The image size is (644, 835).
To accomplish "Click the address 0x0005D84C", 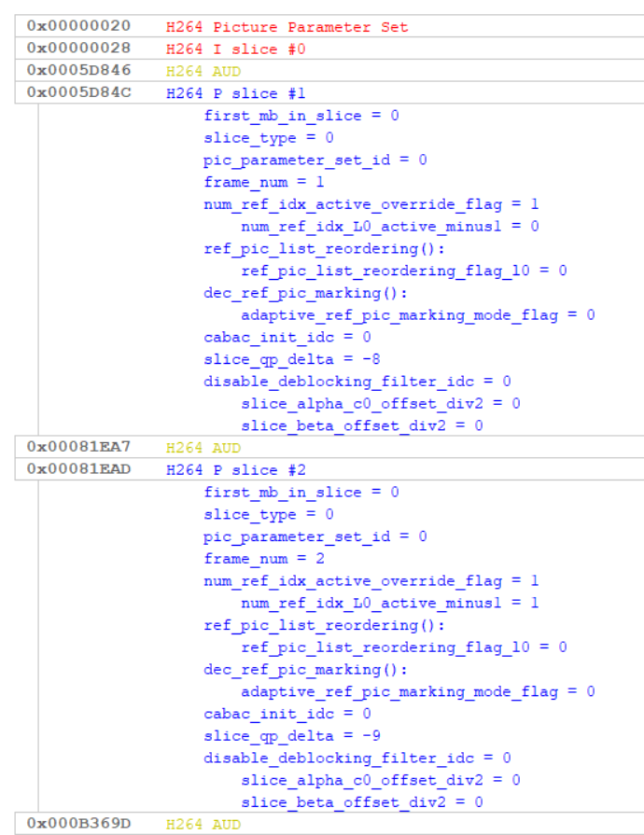I will [x=78, y=92].
